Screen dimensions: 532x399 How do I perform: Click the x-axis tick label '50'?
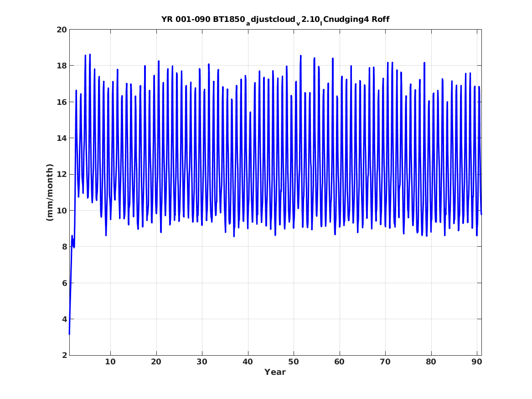(294, 362)
